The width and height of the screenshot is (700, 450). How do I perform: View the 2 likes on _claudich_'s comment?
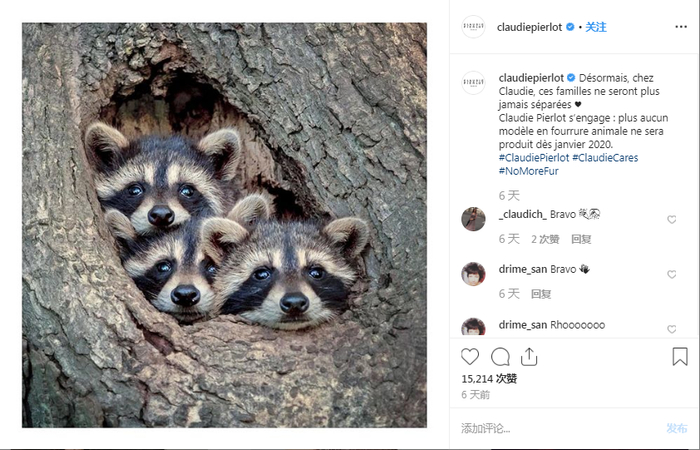pos(545,239)
